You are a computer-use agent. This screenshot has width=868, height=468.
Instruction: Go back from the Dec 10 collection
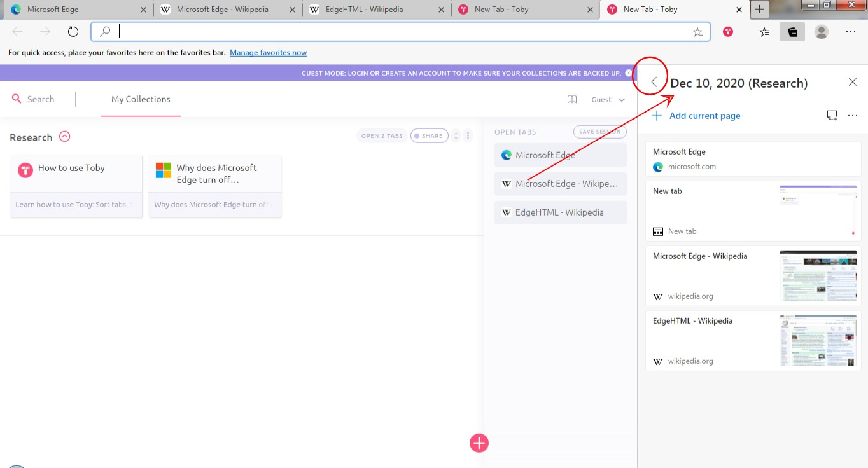[654, 83]
